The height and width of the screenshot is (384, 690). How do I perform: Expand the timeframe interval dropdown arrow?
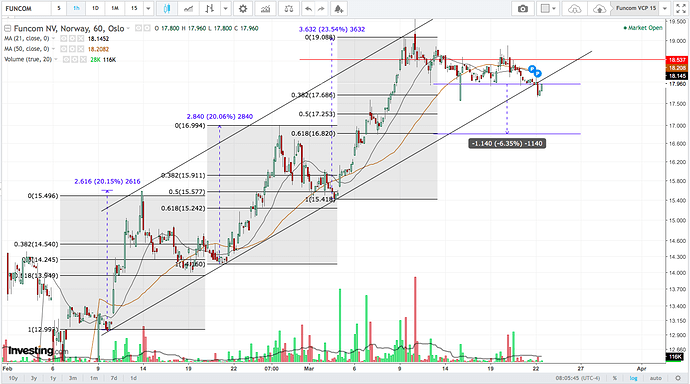(x=148, y=8)
